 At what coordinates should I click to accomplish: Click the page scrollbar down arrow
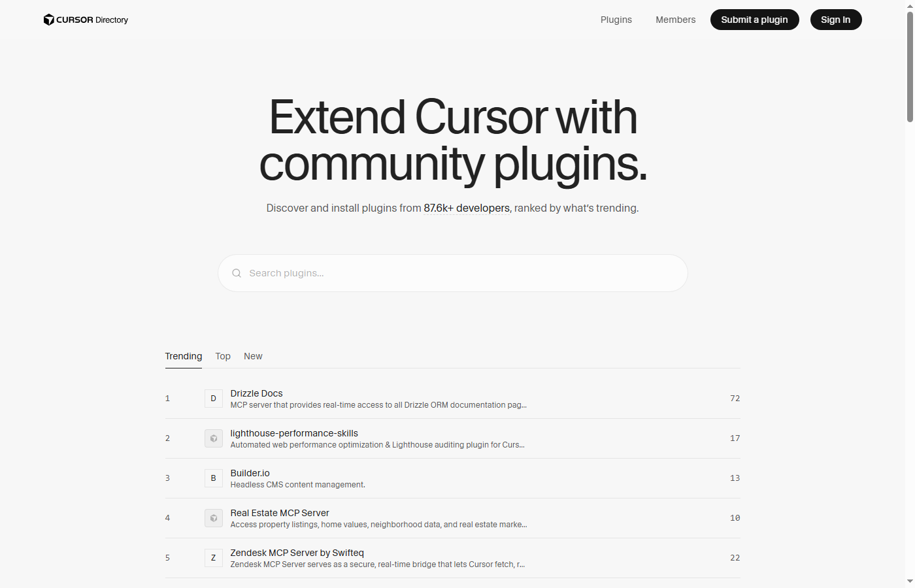point(910,581)
